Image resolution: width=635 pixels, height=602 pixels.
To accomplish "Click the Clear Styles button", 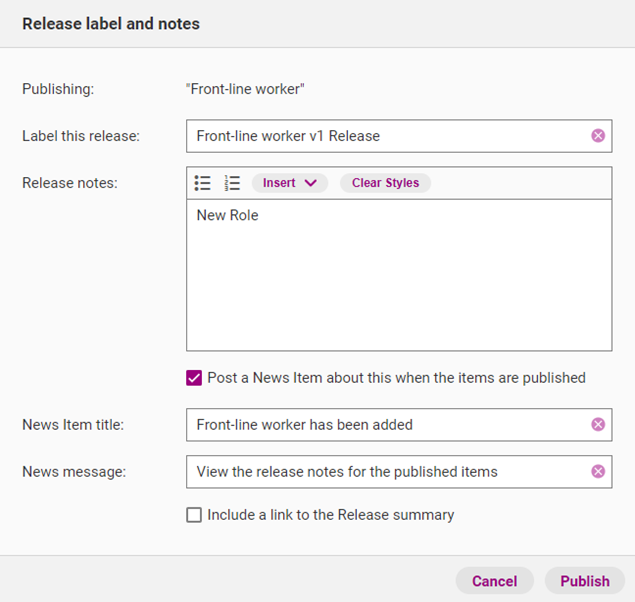I will point(385,183).
